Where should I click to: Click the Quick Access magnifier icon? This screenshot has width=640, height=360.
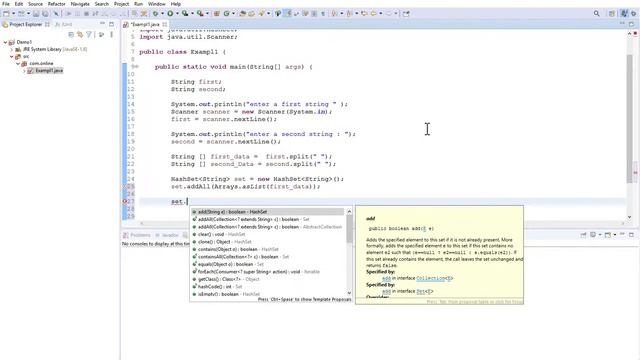[596, 13]
